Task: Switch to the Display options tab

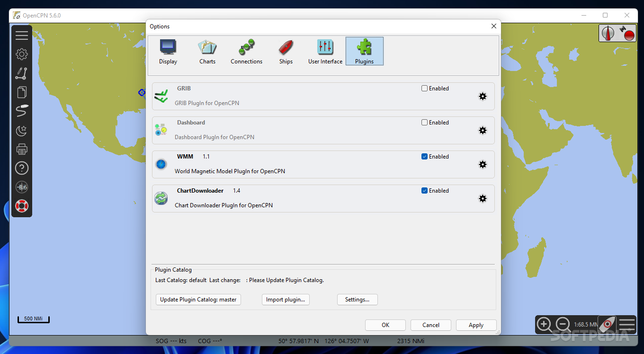Action: tap(168, 52)
